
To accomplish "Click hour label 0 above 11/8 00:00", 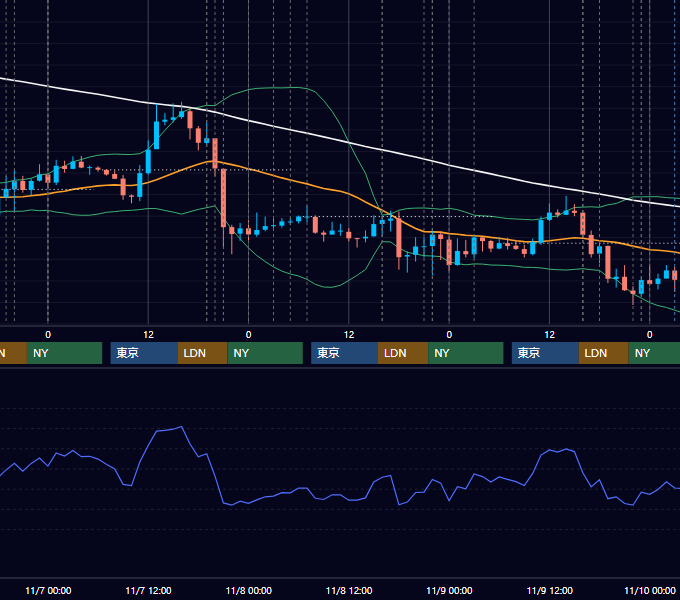I will click(x=248, y=335).
